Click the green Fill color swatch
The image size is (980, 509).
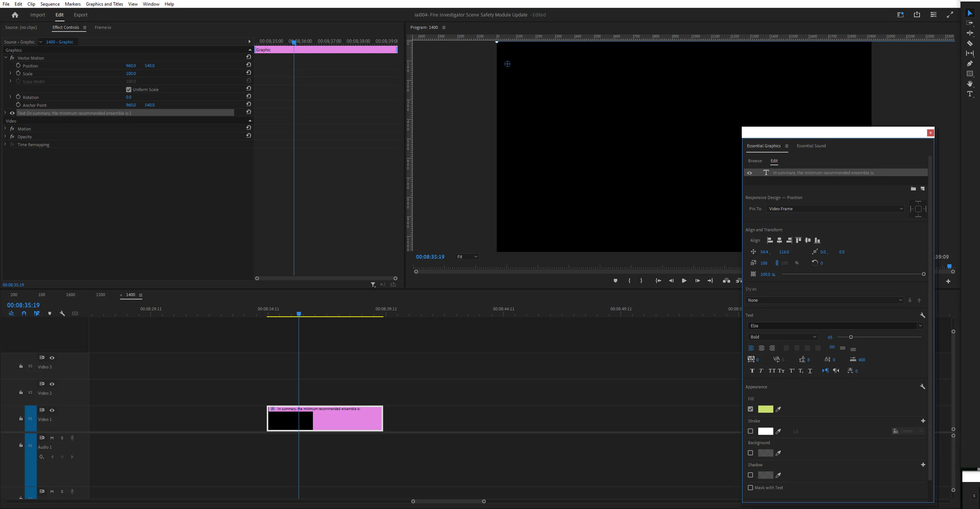click(x=765, y=409)
